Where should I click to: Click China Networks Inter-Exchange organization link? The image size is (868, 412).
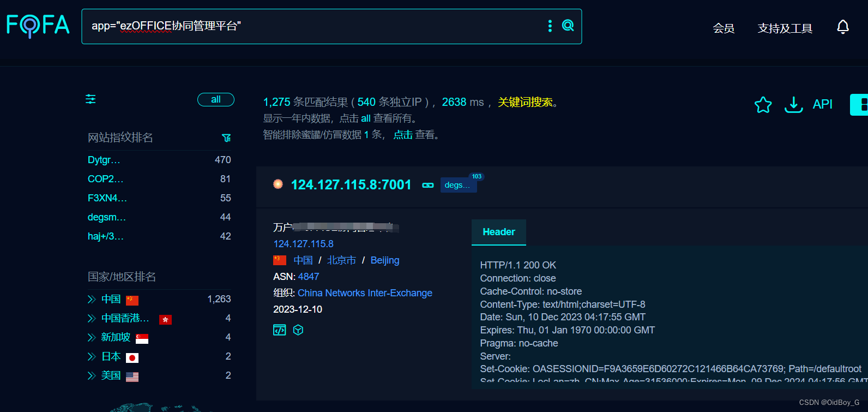[x=365, y=293]
